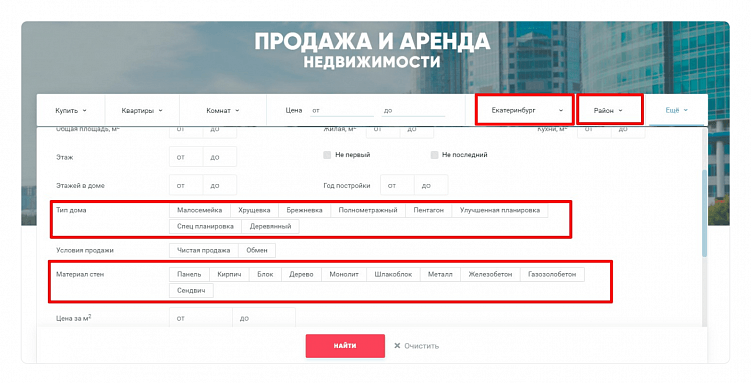Select Деревянный house type
Viewport: 751px width, 383px height.
pos(271,226)
